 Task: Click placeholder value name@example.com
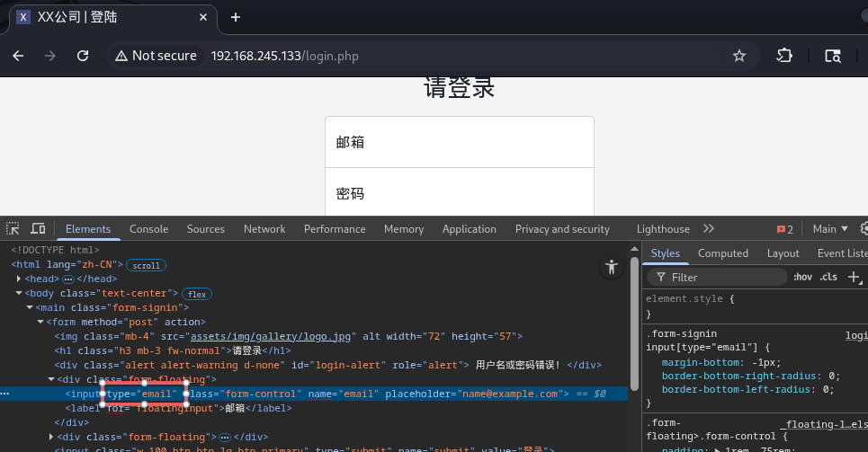pyautogui.click(x=510, y=394)
